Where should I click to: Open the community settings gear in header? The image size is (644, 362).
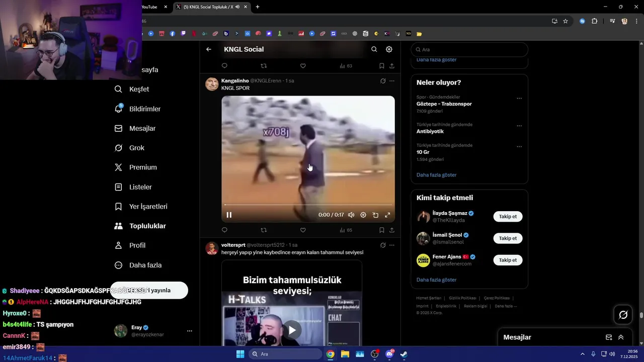pos(389,49)
